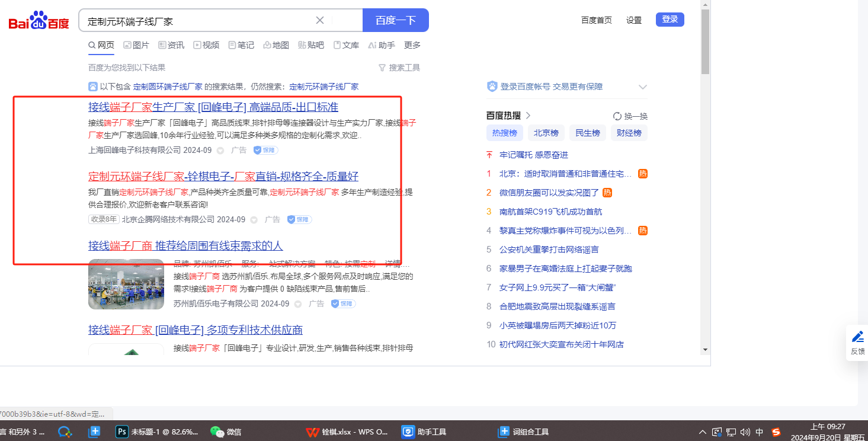Open hot search 小英被曝塌房后两天掉粉近10万
This screenshot has height=441, width=868.
(558, 325)
